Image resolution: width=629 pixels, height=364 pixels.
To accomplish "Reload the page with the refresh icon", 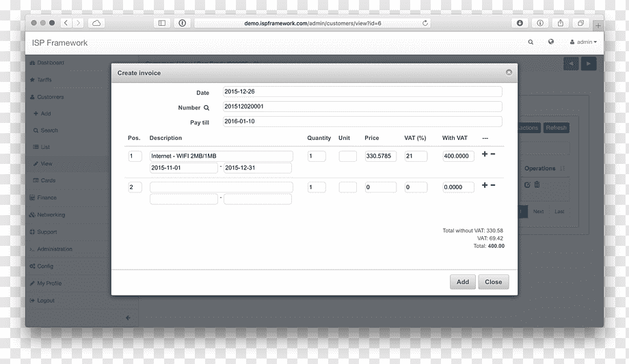I will [425, 23].
